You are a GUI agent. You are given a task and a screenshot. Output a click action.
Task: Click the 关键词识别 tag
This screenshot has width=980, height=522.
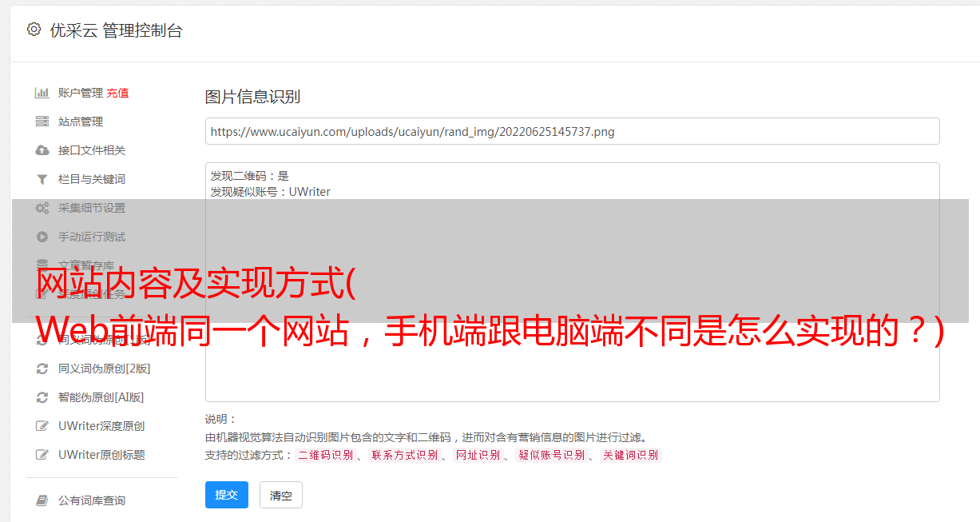click(x=631, y=455)
